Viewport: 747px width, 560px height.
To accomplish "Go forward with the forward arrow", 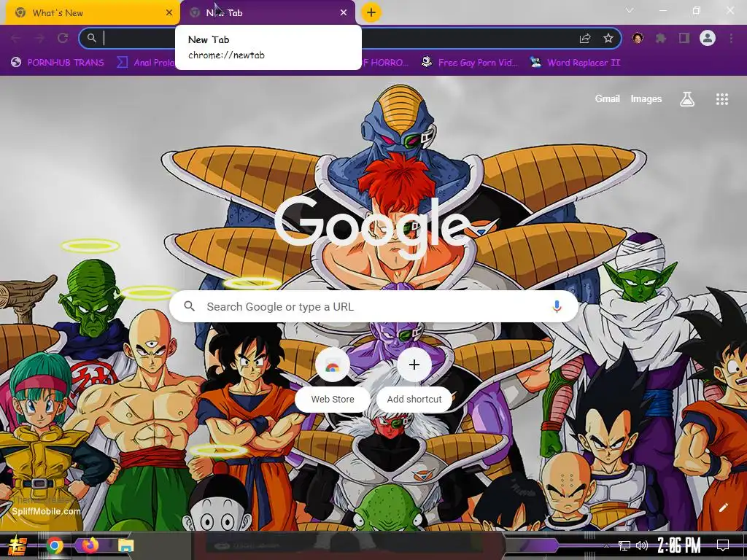I will click(x=39, y=39).
